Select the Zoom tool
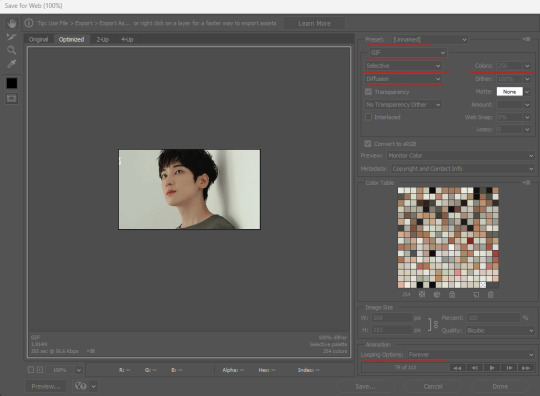 pyautogui.click(x=12, y=50)
